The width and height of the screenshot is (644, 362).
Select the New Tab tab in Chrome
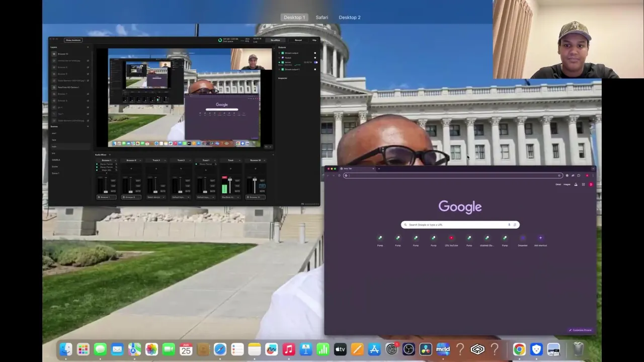(x=357, y=168)
